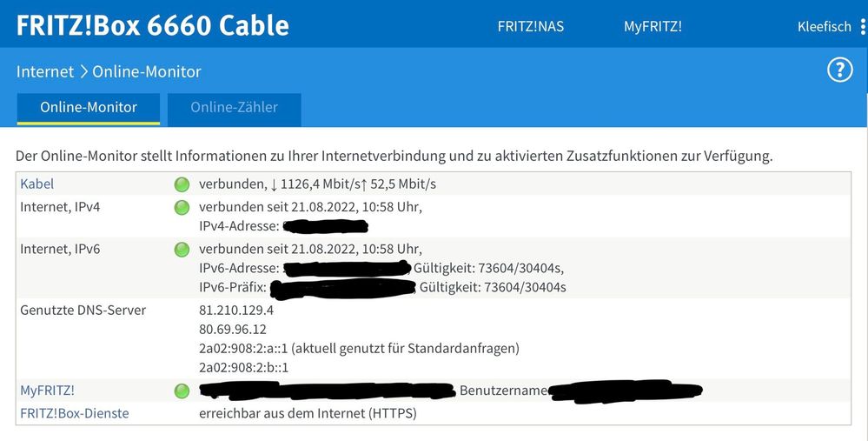868x441 pixels.
Task: Open the MyFRITZ! link in the table
Action: (x=47, y=391)
